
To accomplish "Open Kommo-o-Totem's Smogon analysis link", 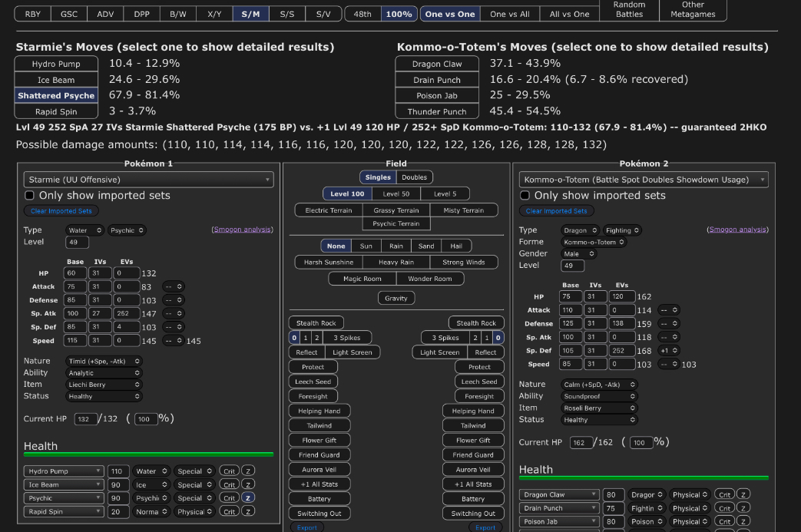I will (x=738, y=230).
